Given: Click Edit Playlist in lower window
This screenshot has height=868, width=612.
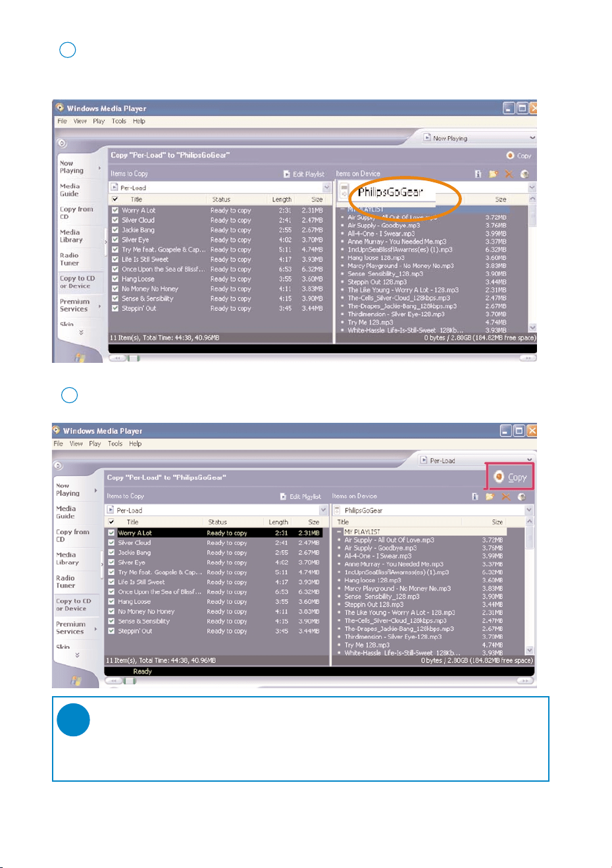Looking at the screenshot, I should click(x=301, y=497).
